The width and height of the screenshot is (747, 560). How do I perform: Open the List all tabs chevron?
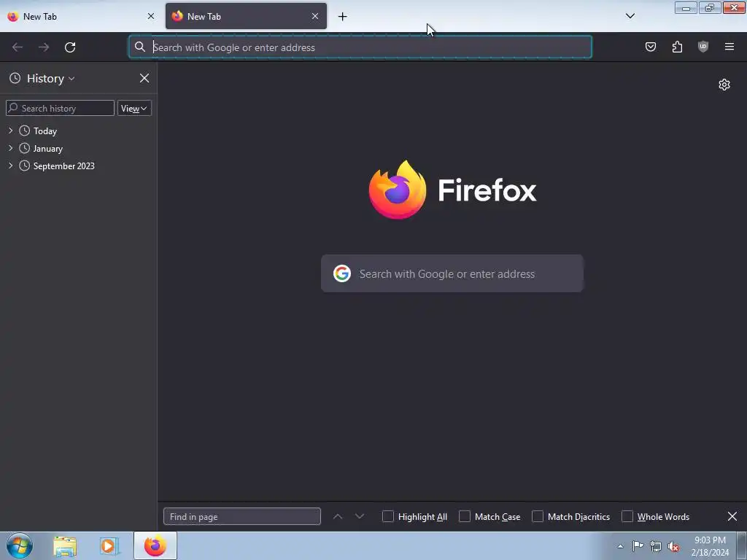click(630, 16)
